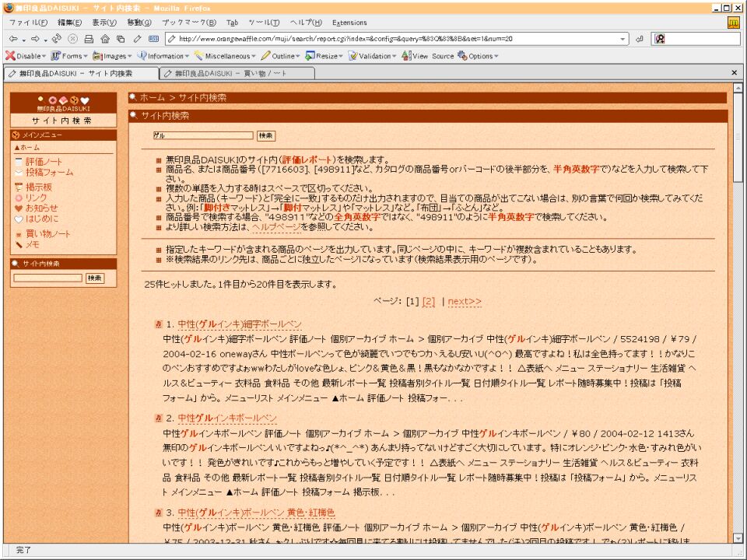Click the Reload page icon in navigation toolbar
This screenshot has width=747, height=560.
(57, 39)
